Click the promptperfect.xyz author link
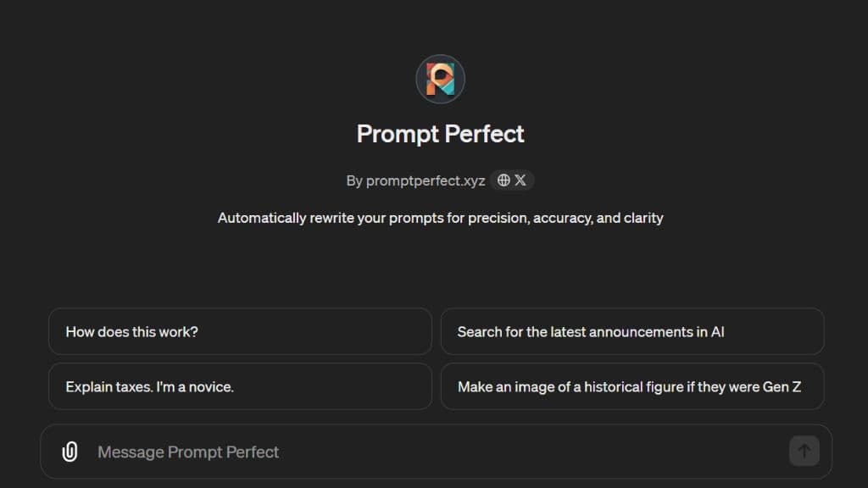Image resolution: width=868 pixels, height=488 pixels. tap(426, 180)
